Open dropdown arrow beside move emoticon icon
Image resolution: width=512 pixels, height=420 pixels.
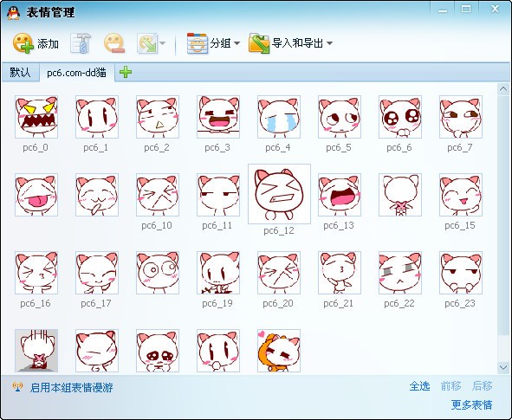point(162,43)
